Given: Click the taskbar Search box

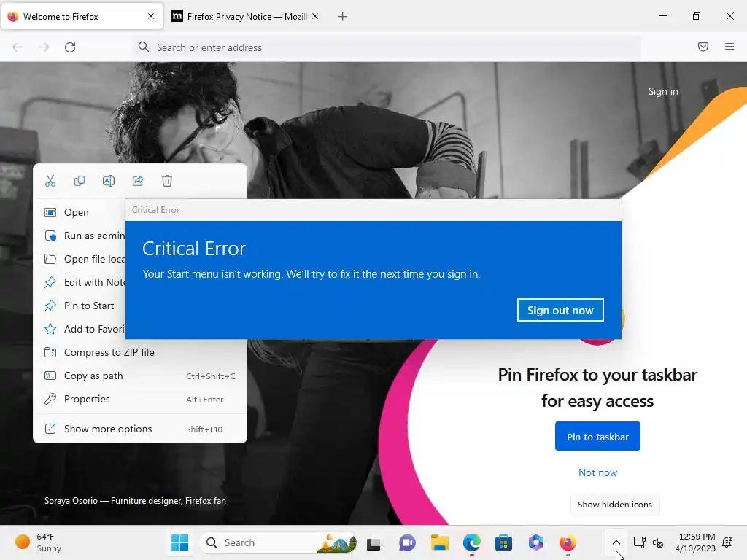Looking at the screenshot, I should point(278,542).
